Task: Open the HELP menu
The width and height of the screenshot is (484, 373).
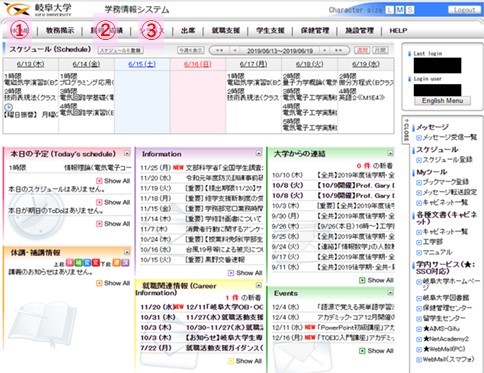Action: [x=398, y=30]
